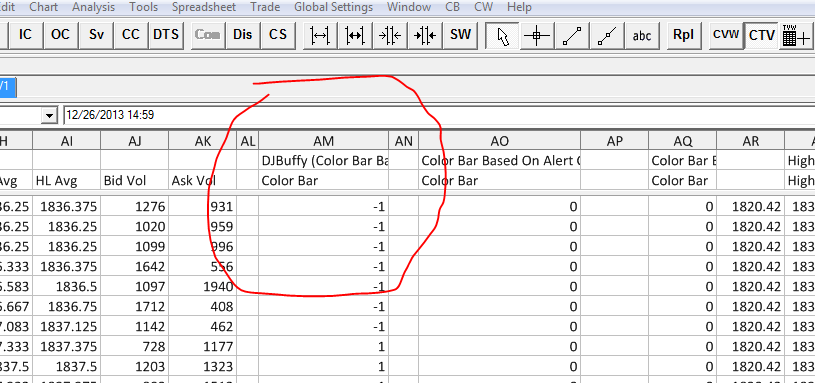Screen dimensions: 815x383
Task: Open the Global Settings menu
Action: 334,7
